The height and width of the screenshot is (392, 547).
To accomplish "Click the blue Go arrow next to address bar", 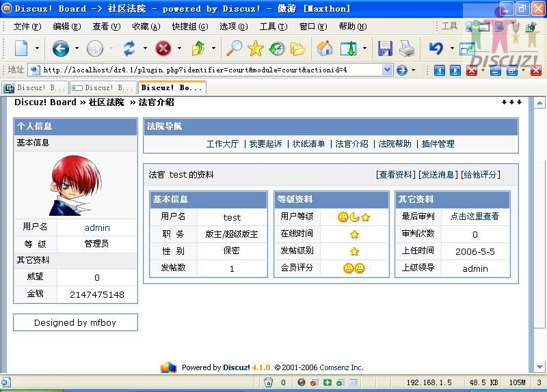I will [402, 70].
